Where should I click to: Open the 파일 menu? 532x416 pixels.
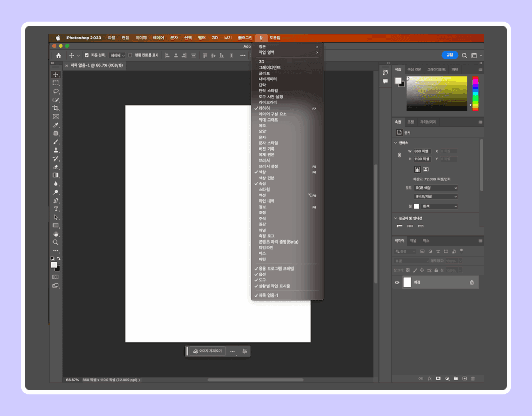tap(112, 38)
